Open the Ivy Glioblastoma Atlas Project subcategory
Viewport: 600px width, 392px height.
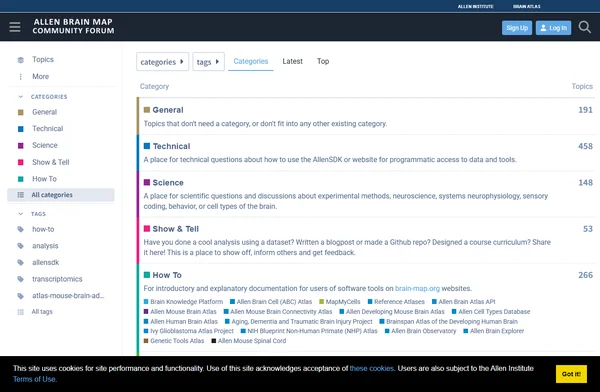189,331
